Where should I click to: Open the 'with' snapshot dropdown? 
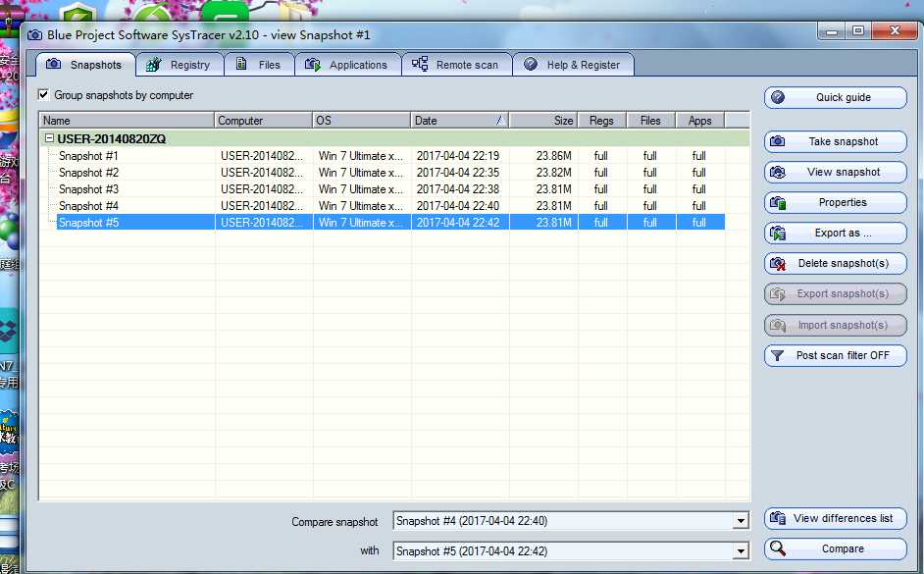point(741,551)
